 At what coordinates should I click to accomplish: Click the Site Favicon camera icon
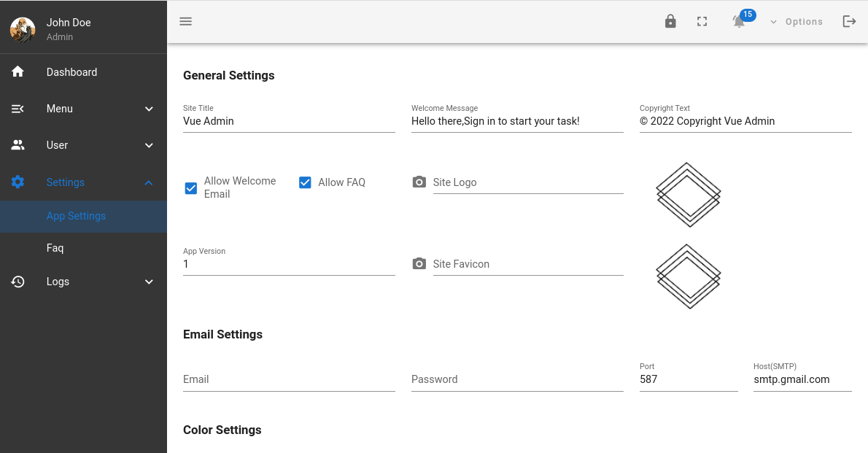point(419,264)
